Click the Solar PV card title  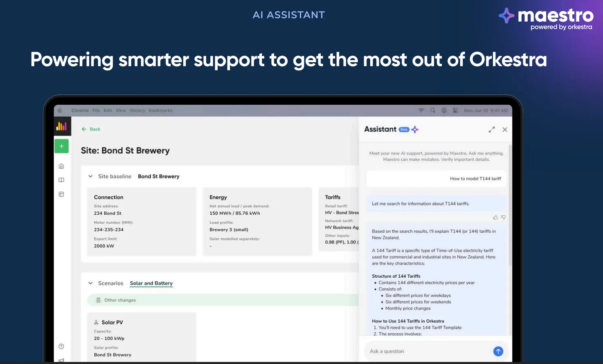(x=112, y=322)
